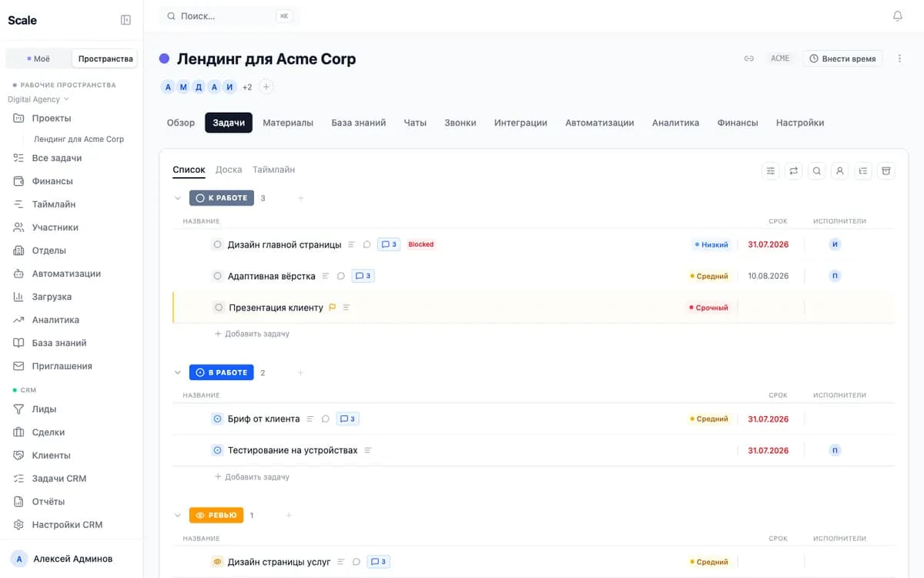Toggle status circle of Бриф от клиента
Screen dimensions: 924x578
(x=217, y=419)
